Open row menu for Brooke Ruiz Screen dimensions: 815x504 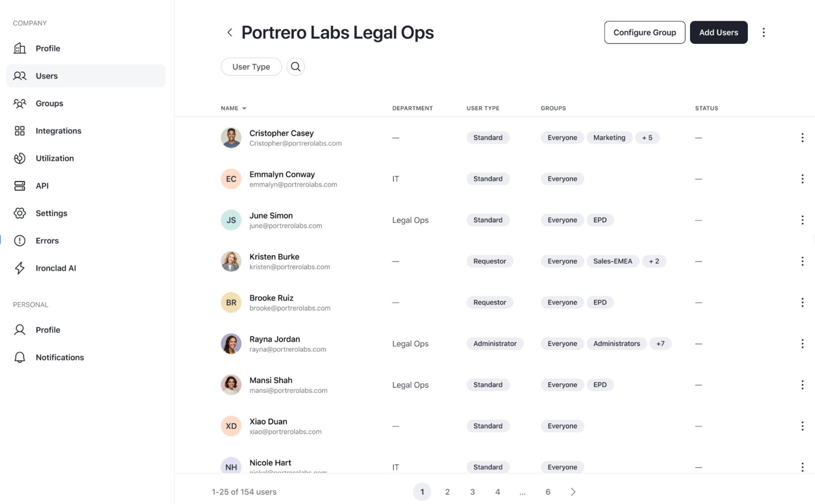pyautogui.click(x=803, y=302)
